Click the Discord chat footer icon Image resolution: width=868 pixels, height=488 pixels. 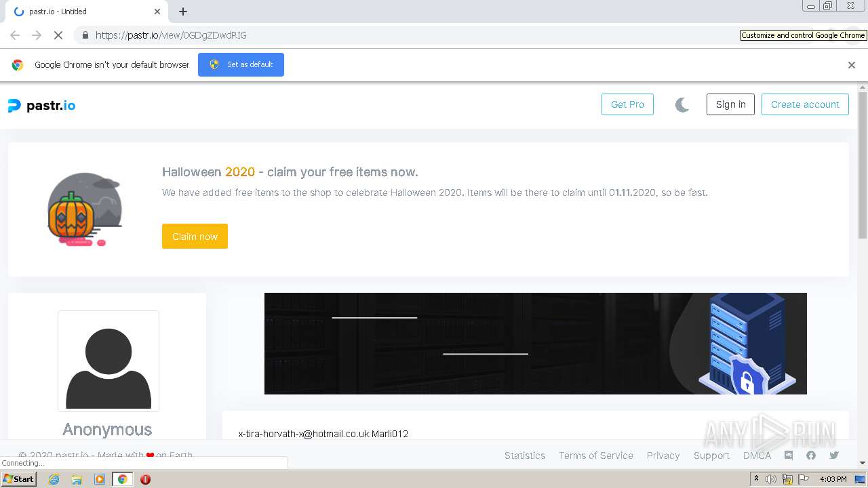[x=789, y=455]
